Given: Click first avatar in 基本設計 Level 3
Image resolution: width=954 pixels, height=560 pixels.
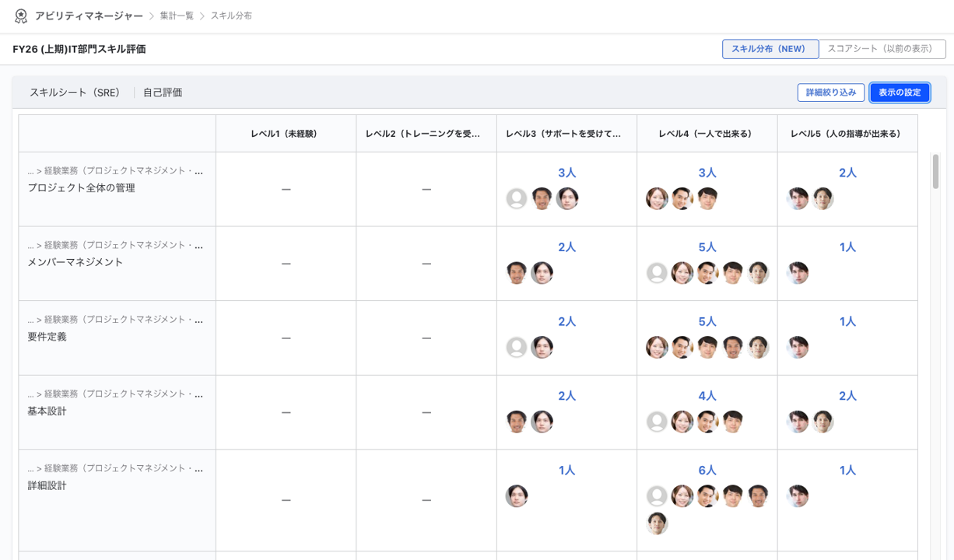Looking at the screenshot, I should tap(517, 422).
